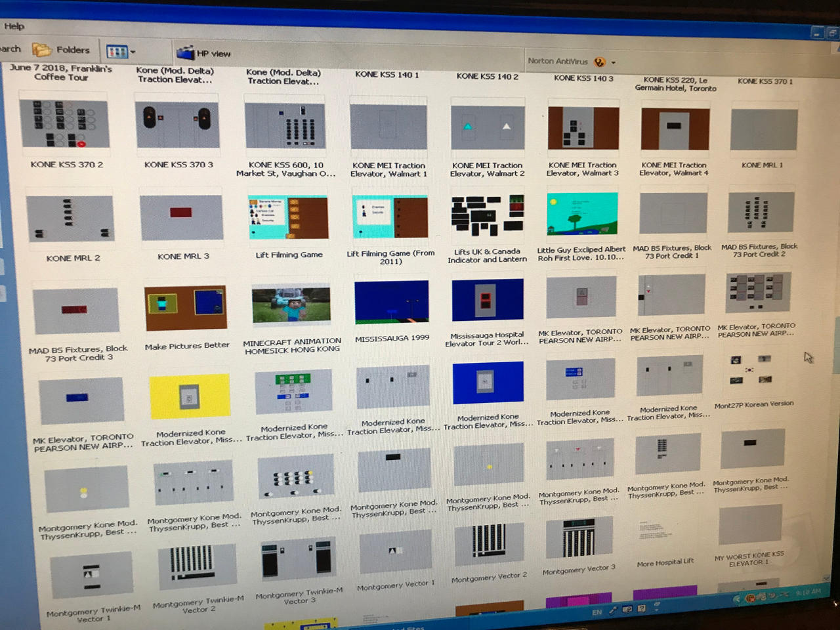Select the MISSISSAUGA 1999 thumbnail
Screen dimensions: 840x630
pos(392,303)
